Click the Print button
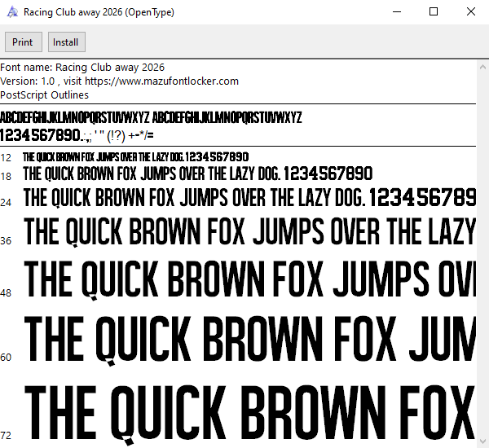The height and width of the screenshot is (448, 489). [24, 42]
